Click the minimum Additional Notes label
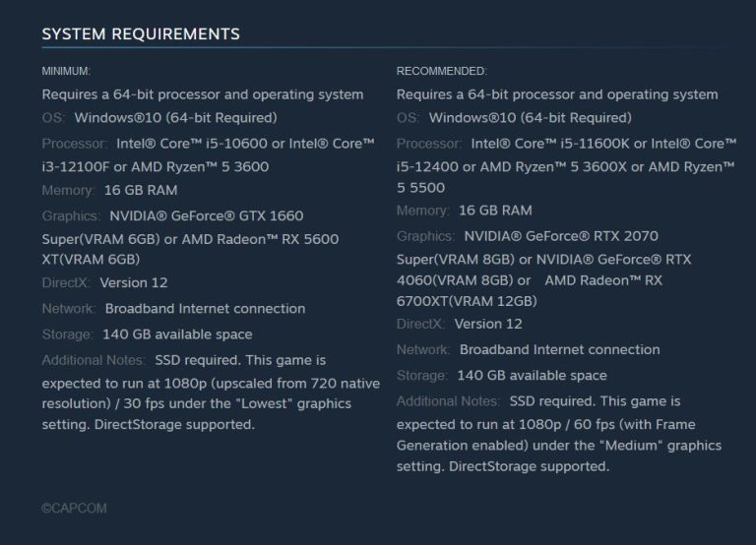Image resolution: width=756 pixels, height=545 pixels. coord(94,360)
